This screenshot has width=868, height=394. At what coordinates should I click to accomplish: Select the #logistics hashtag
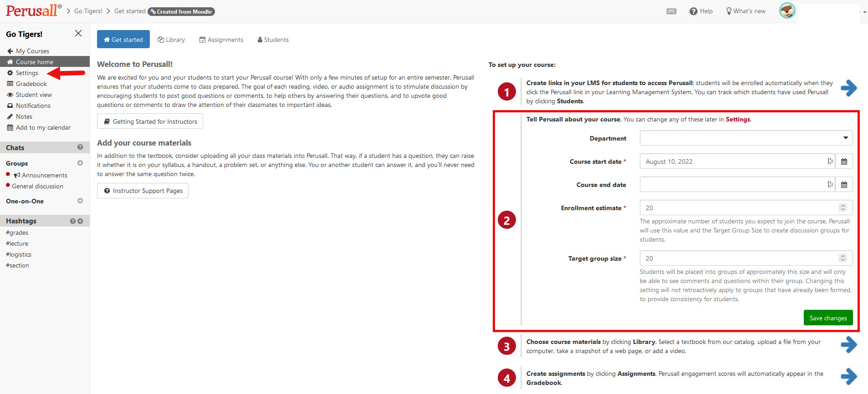tap(19, 254)
